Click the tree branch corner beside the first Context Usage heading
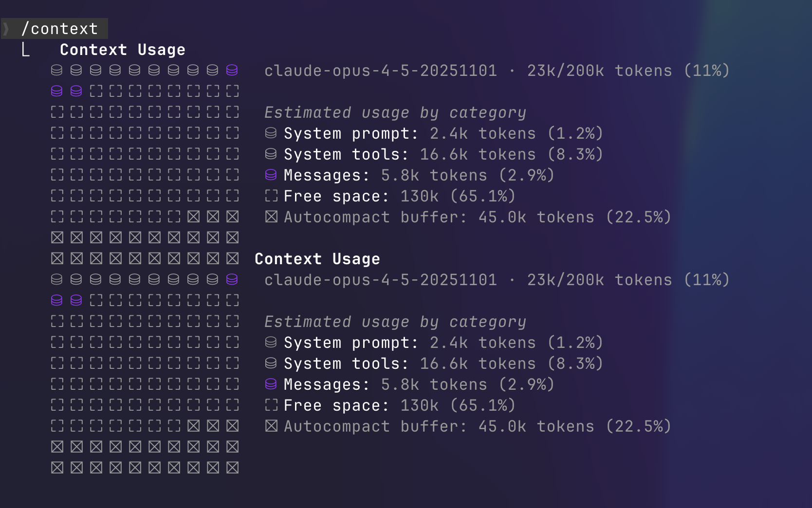812x508 pixels. [x=26, y=50]
